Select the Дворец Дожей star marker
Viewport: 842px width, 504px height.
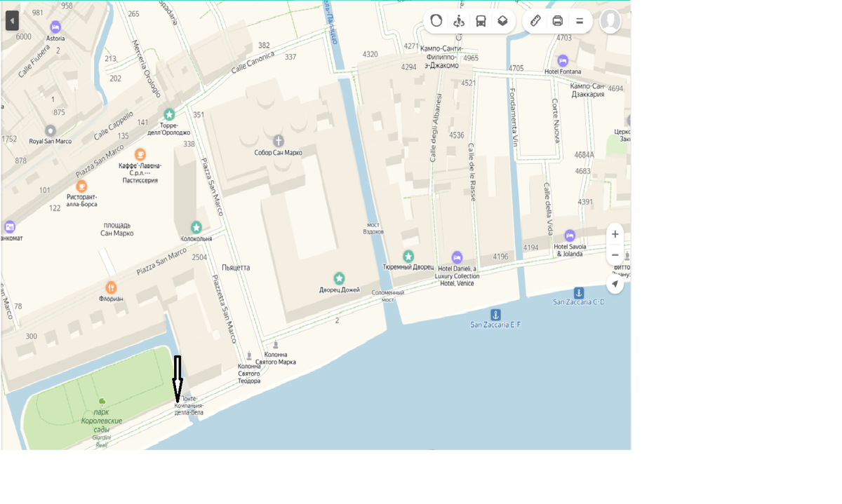point(340,278)
